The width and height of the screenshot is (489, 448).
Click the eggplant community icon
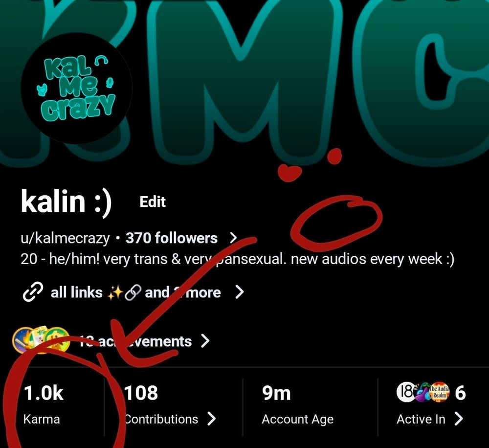(422, 392)
